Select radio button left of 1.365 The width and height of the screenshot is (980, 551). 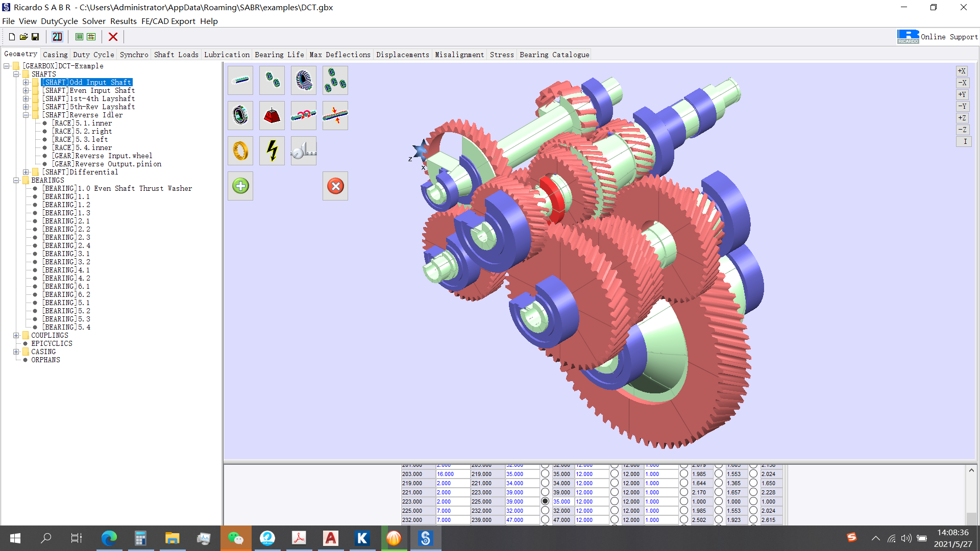tap(719, 483)
